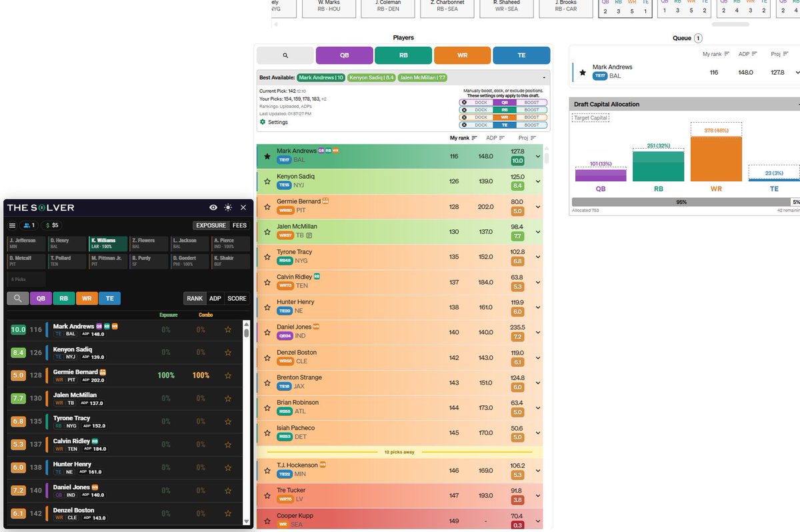Click BOOST for the TE position

point(531,125)
